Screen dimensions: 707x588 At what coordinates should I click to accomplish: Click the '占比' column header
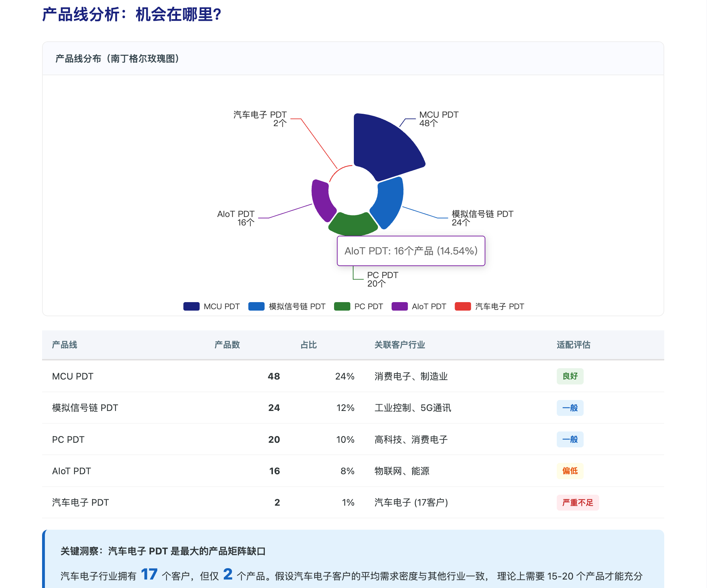click(x=309, y=345)
